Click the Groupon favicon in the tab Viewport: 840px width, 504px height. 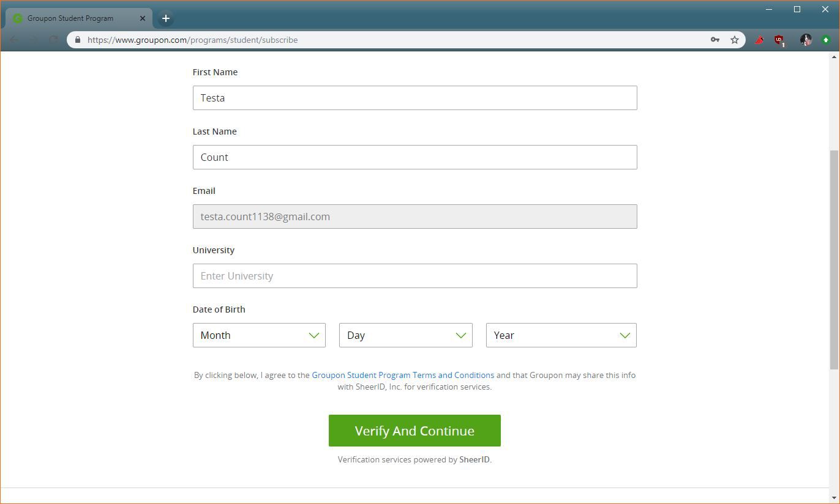coord(18,18)
